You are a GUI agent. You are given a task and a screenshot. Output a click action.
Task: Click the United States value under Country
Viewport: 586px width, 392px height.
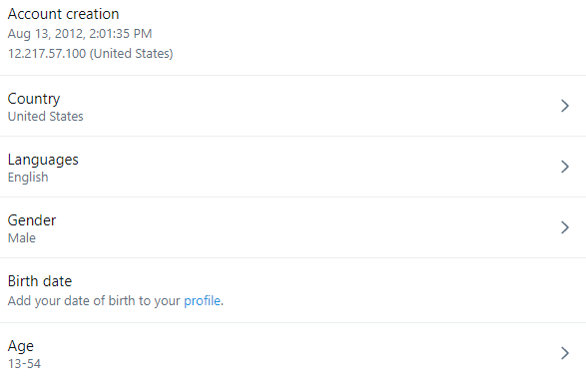[x=46, y=117]
